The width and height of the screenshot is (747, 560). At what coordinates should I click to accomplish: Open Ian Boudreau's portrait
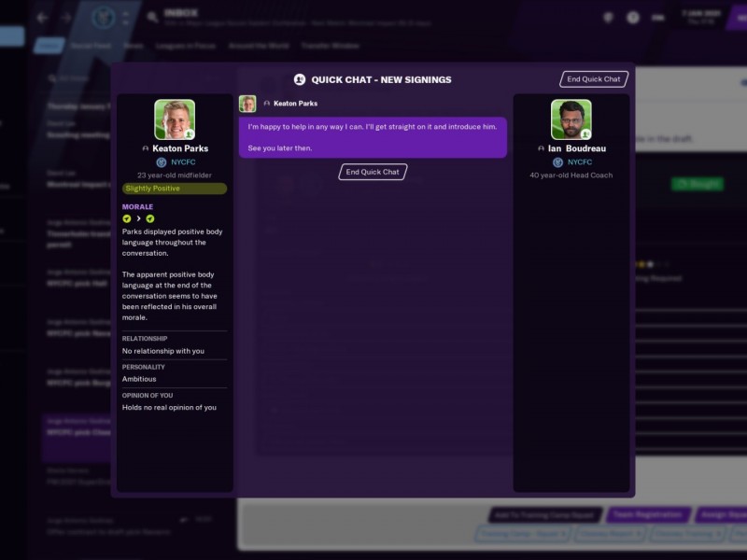click(571, 119)
